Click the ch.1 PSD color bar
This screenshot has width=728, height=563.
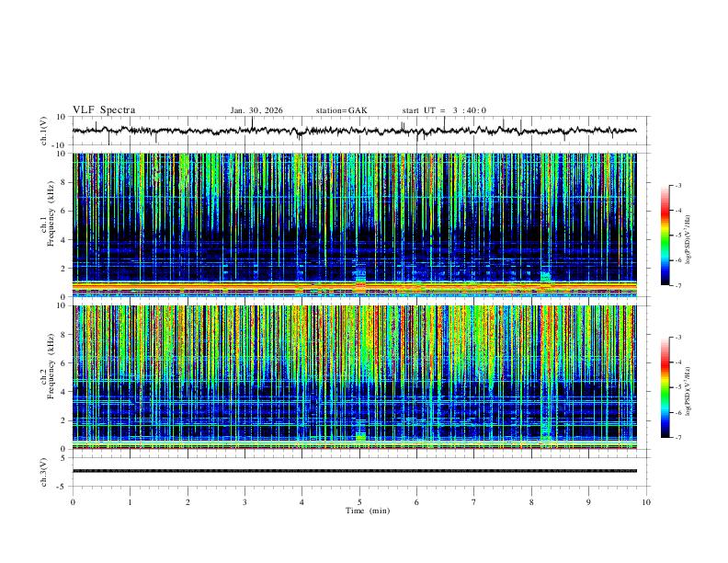click(665, 235)
